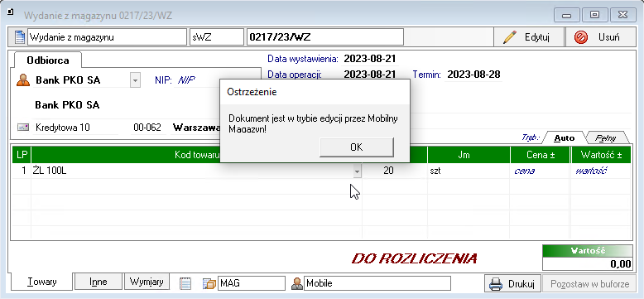Click the address card icon beside Kredytowa 10
The width and height of the screenshot is (644, 299).
23,128
